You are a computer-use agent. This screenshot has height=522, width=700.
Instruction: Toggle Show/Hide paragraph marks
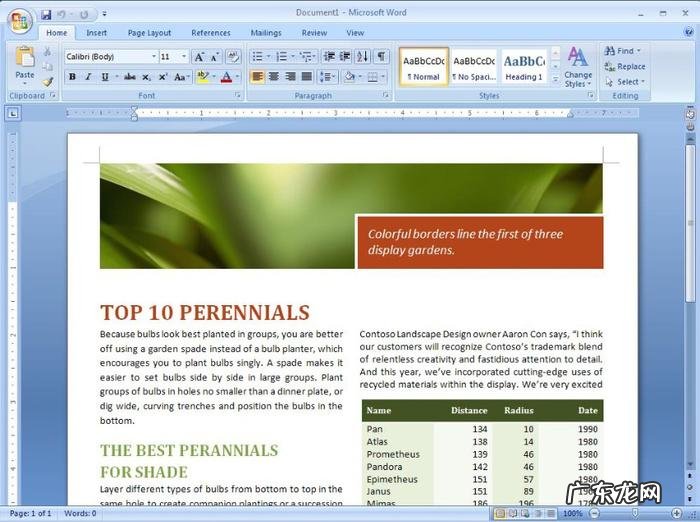click(x=382, y=57)
